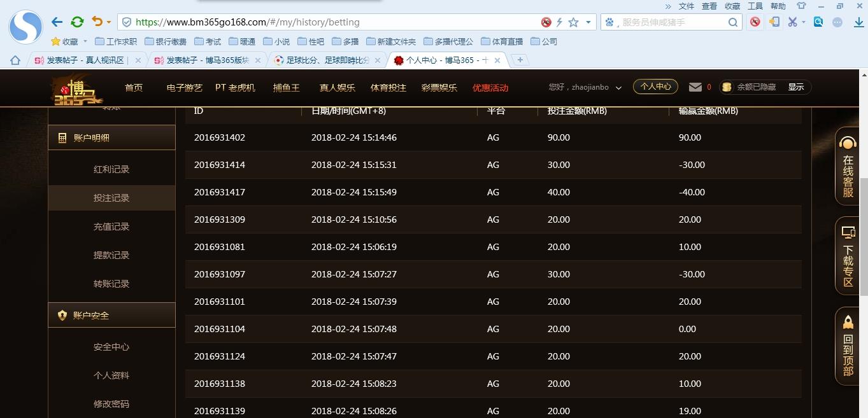The image size is (868, 418).
Task: Open 多播代理公 bookmark folder
Action: 448,41
